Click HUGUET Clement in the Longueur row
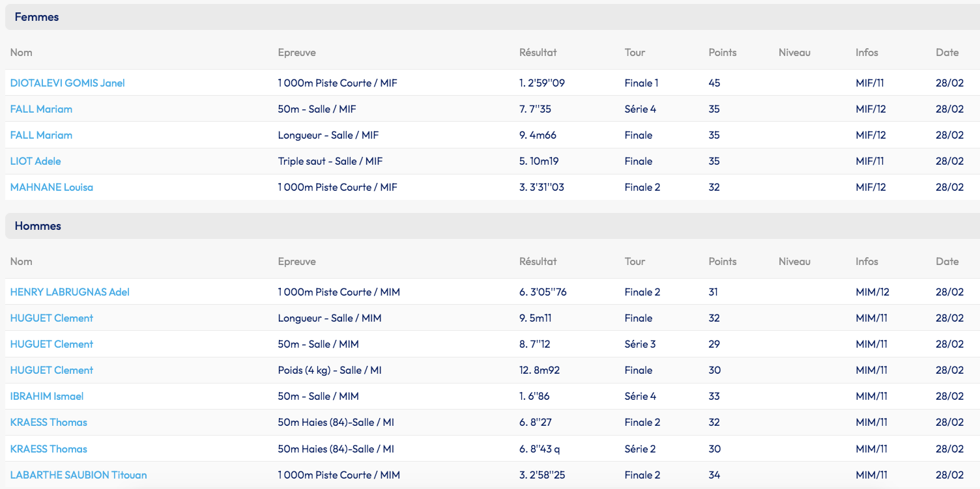This screenshot has width=980, height=489. pos(51,318)
